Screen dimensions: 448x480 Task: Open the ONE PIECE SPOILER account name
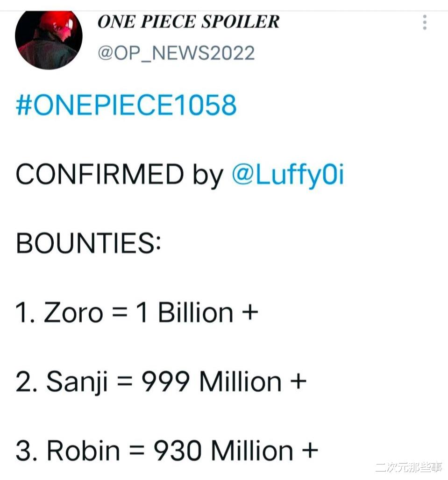(188, 21)
